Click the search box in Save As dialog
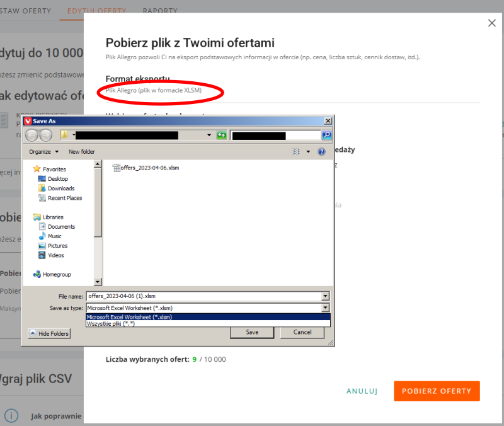 275,135
